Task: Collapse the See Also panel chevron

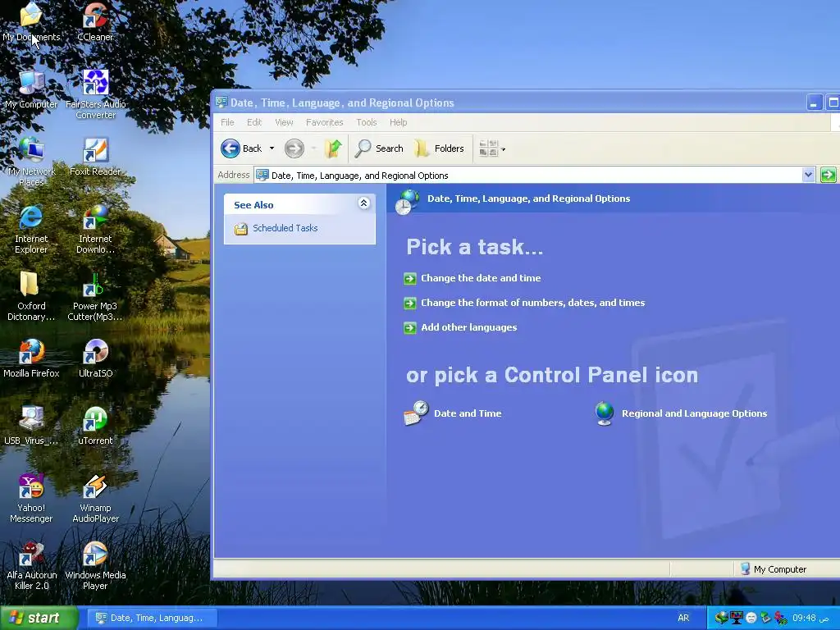Action: (363, 203)
